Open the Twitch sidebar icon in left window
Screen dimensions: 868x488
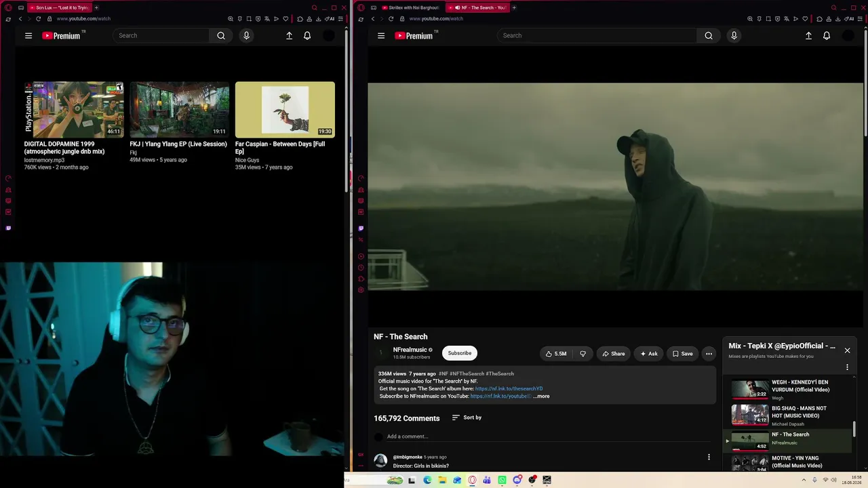(8, 228)
